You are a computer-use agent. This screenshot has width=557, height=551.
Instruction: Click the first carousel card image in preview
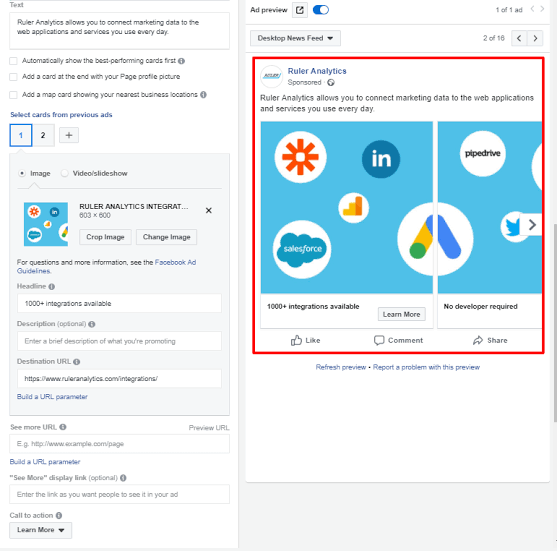(x=347, y=207)
